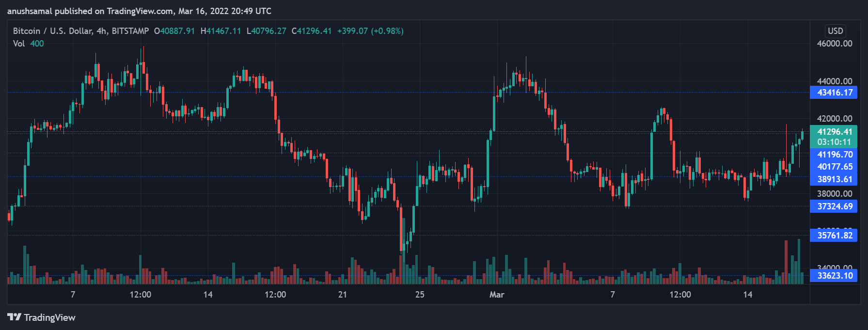Click the TradingView logo icon
The width and height of the screenshot is (868, 330).
[x=14, y=317]
